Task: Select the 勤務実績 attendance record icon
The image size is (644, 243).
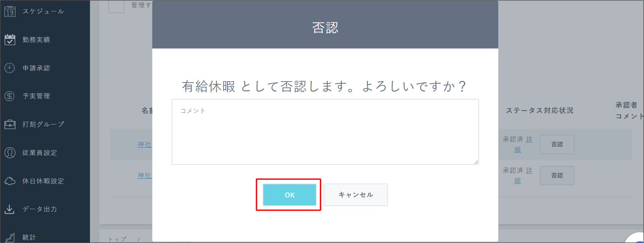Action: (x=10, y=39)
